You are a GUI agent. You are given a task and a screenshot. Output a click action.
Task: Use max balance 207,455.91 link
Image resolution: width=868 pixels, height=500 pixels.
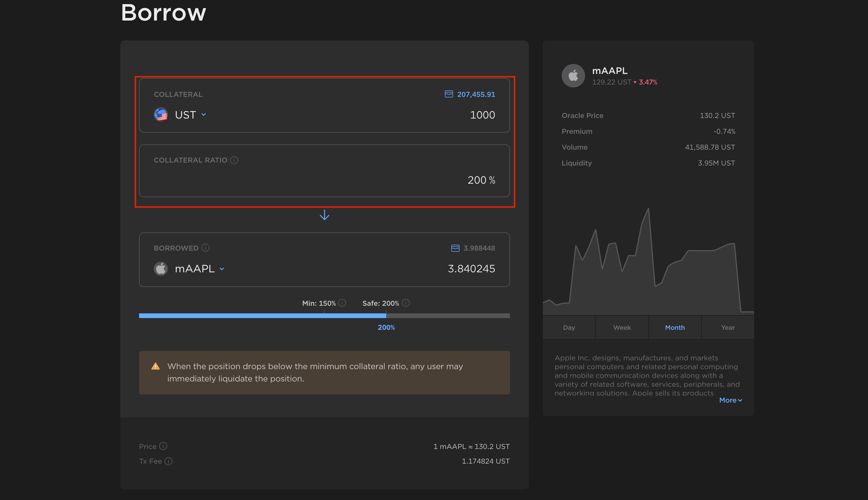click(476, 94)
